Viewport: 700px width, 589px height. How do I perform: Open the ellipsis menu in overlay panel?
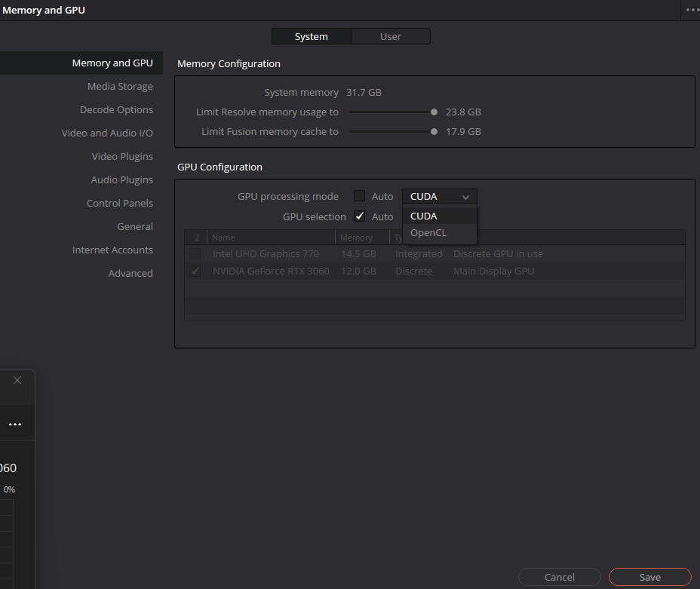coord(15,425)
